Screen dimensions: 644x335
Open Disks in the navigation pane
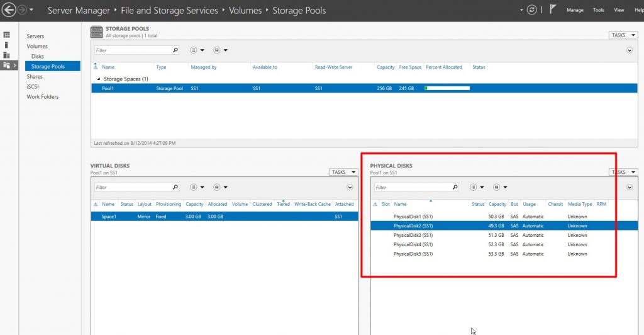point(37,56)
